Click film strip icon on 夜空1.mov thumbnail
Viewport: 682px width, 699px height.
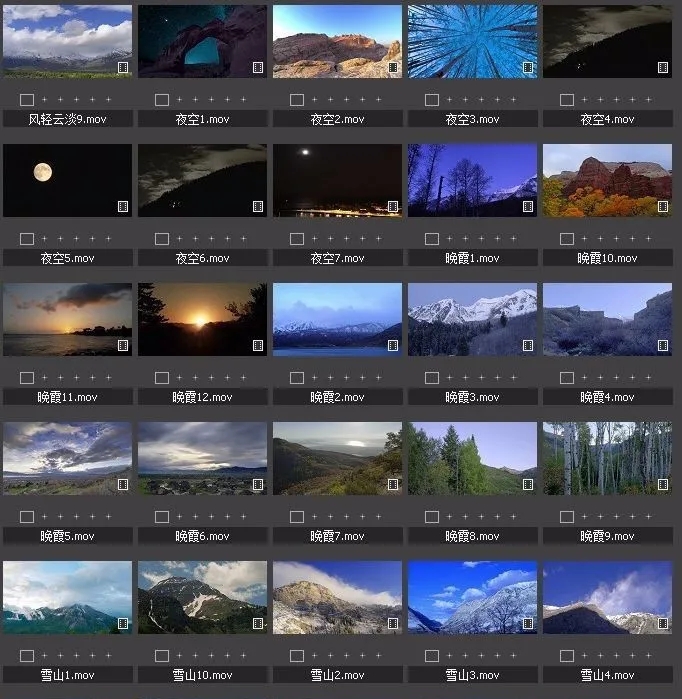(x=258, y=67)
